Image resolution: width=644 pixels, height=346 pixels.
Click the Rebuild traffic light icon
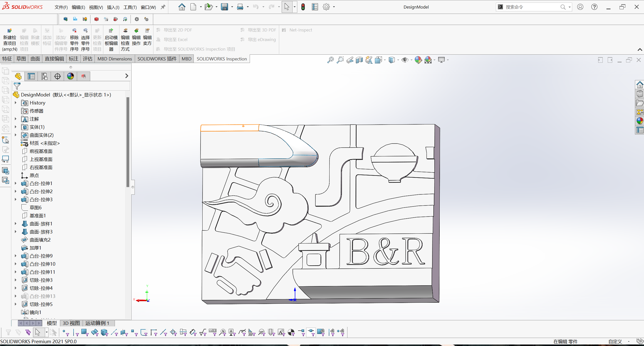coord(303,7)
